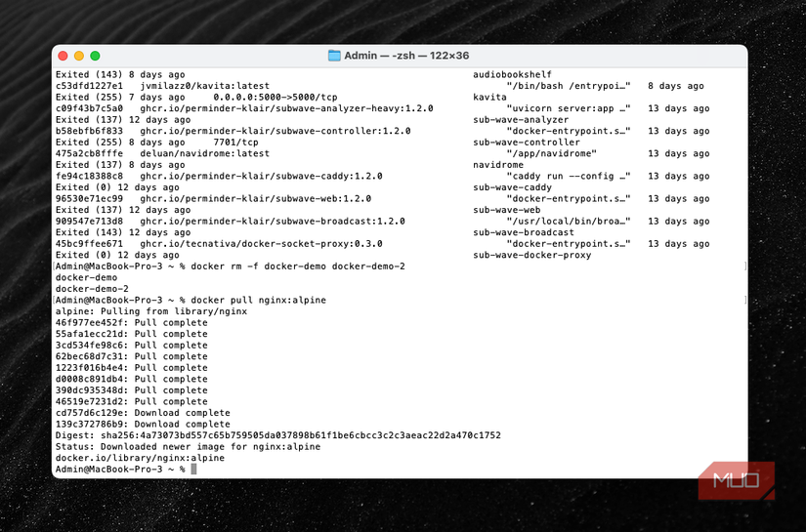
Task: Click '139c372786b9: Download complete' line
Action: click(143, 425)
